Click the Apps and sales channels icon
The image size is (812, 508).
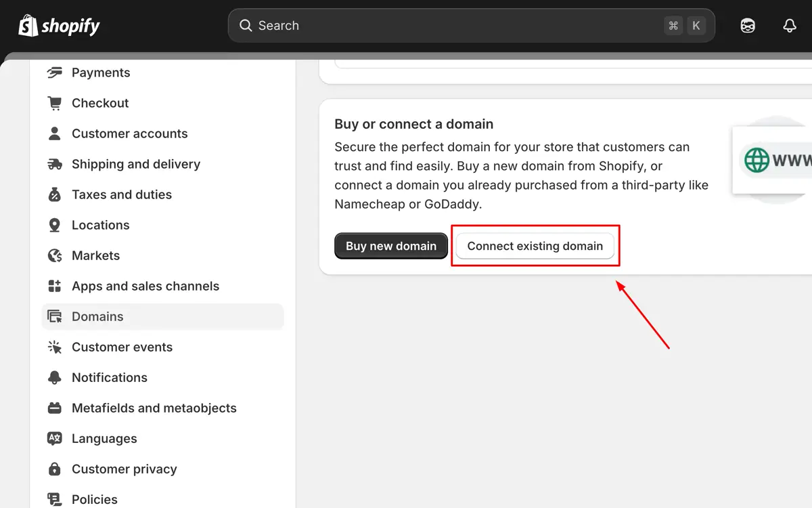(x=55, y=286)
